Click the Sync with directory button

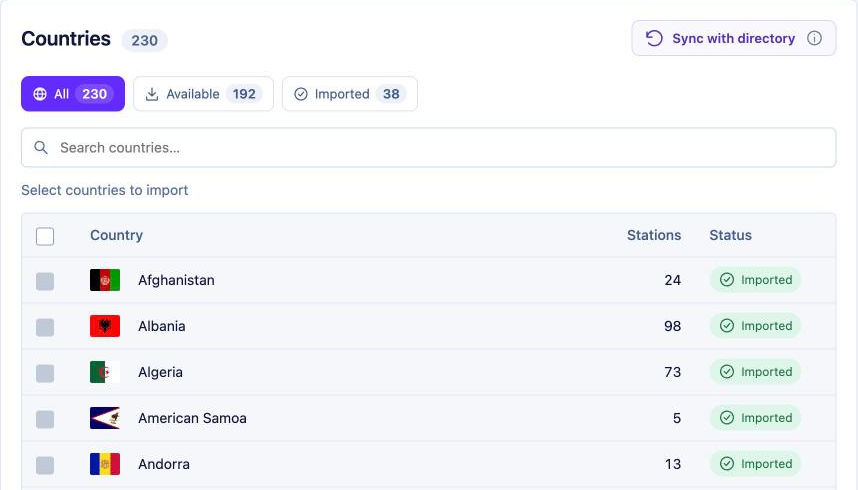click(733, 38)
